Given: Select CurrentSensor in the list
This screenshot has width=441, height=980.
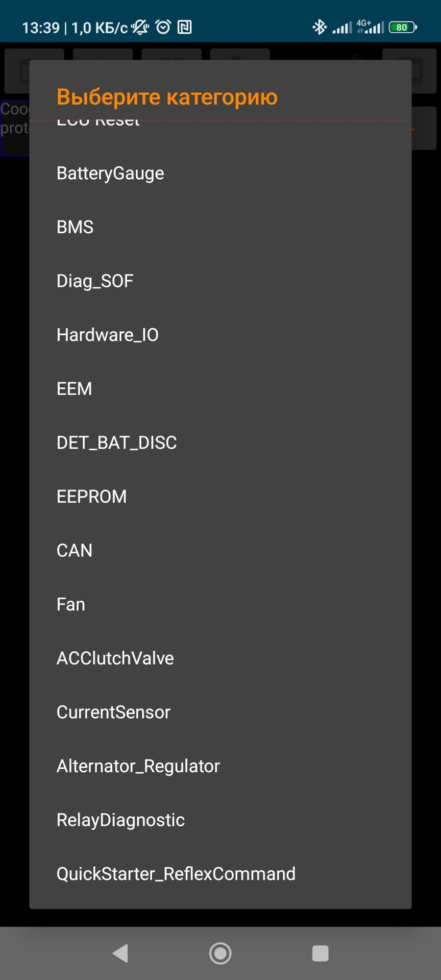Looking at the screenshot, I should tap(113, 712).
